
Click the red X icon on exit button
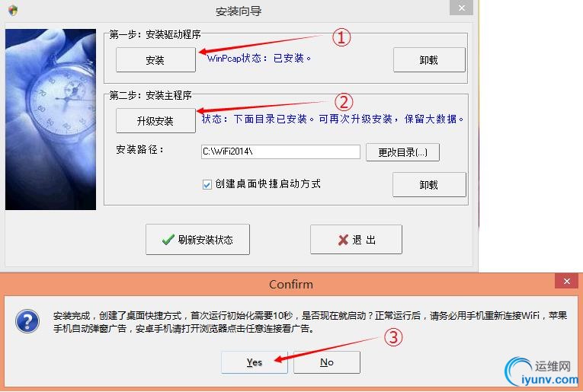[343, 241]
